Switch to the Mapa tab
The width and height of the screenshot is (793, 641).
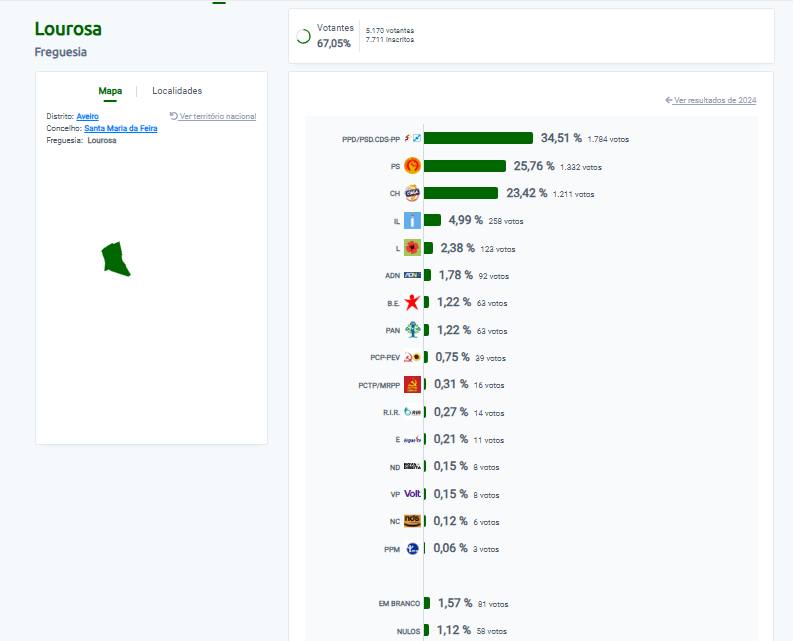point(110,91)
